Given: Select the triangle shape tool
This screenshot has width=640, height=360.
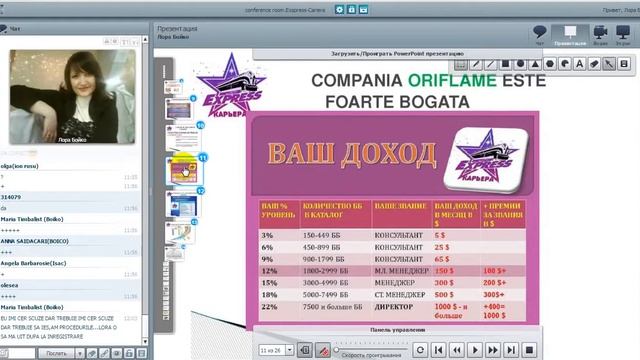Looking at the screenshot, I should tap(535, 64).
